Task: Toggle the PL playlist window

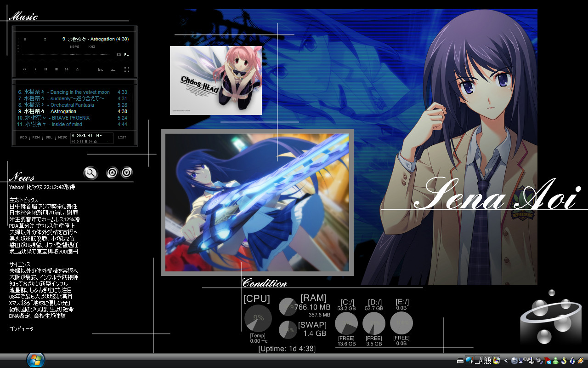Action: pos(127,54)
